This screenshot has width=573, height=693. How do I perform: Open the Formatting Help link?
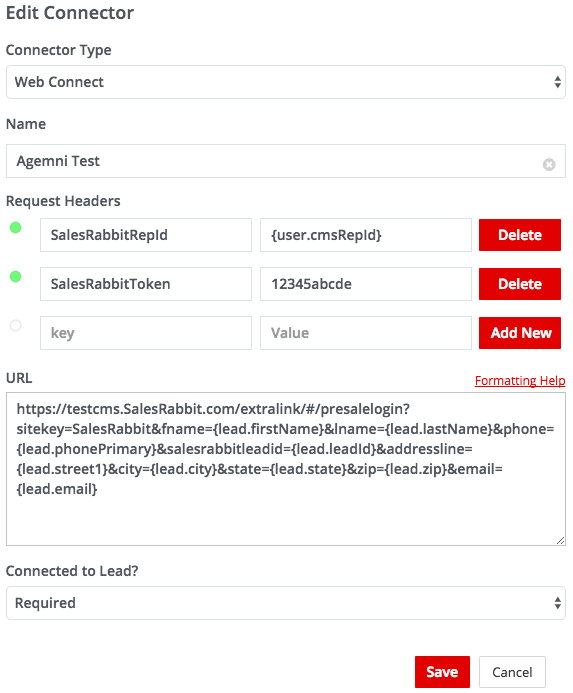(x=520, y=381)
